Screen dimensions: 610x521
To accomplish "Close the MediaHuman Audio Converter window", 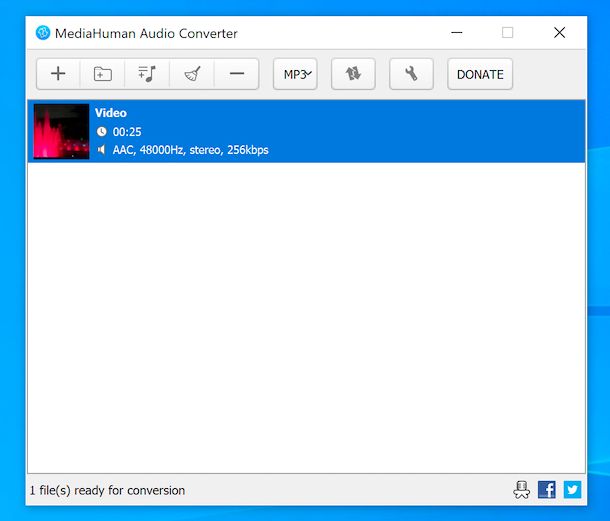I will coord(559,33).
